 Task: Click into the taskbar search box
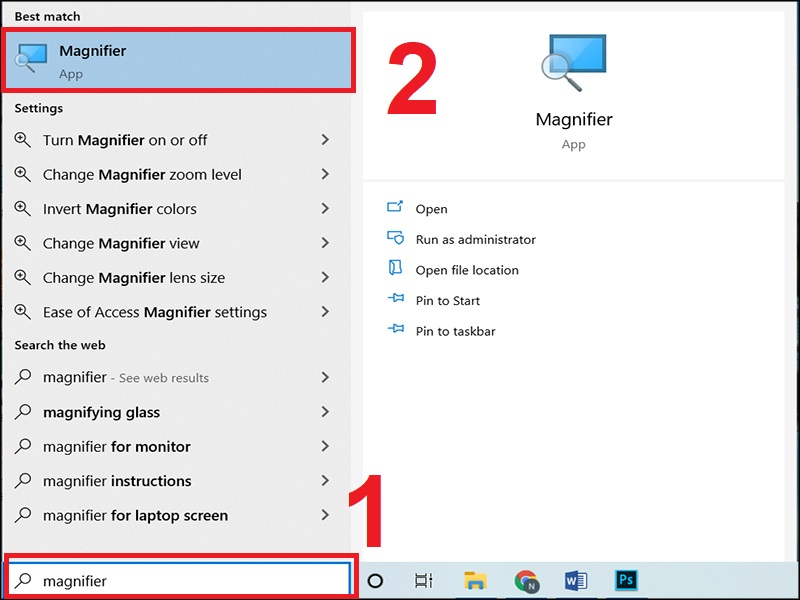179,580
